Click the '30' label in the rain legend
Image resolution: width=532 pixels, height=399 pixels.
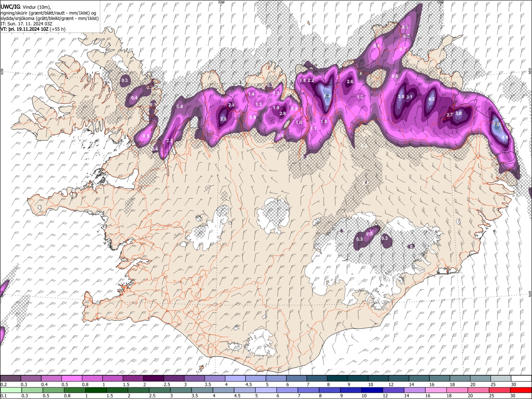click(x=514, y=396)
